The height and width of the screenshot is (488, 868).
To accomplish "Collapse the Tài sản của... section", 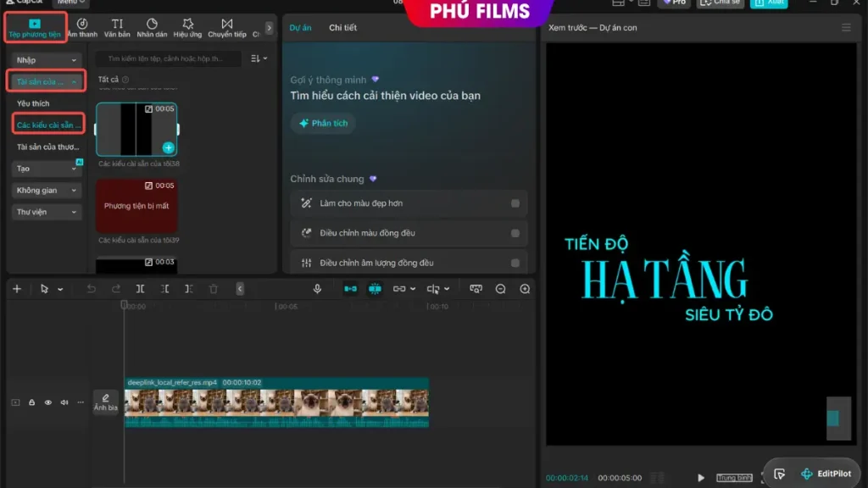I will [x=46, y=81].
